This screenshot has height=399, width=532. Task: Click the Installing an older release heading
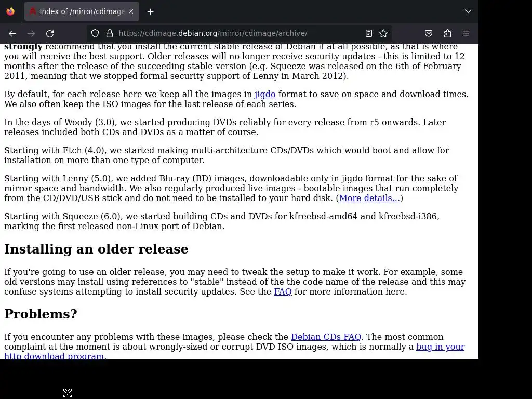96,249
